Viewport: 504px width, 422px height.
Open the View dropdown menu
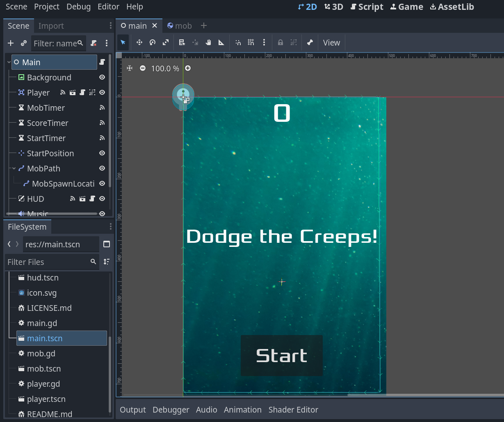[331, 43]
